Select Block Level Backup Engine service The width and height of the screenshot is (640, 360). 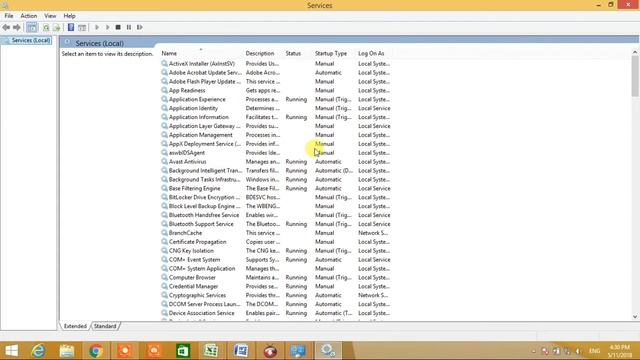[x=276, y=207]
